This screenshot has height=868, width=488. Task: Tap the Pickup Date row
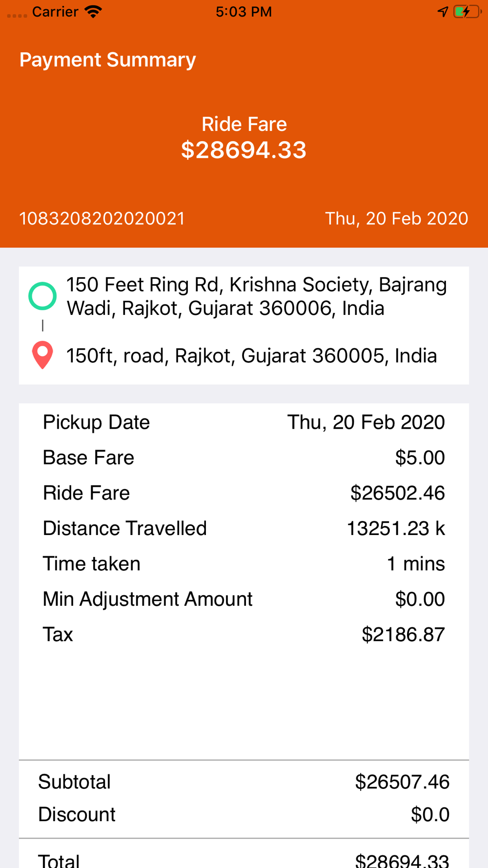pyautogui.click(x=243, y=422)
